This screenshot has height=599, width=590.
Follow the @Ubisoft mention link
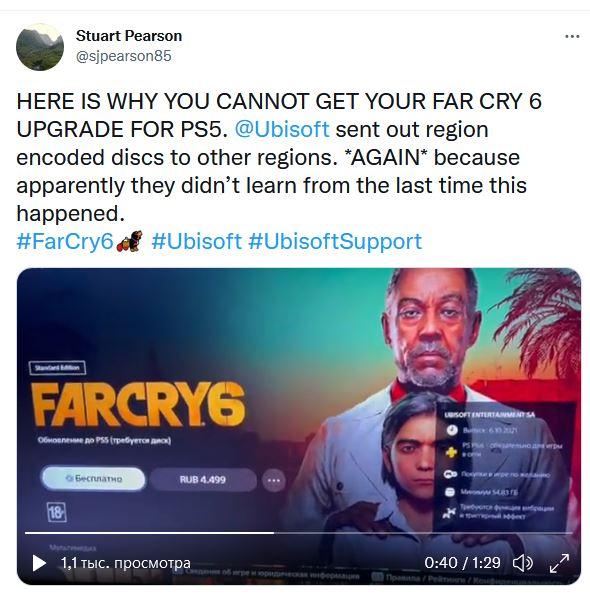point(282,130)
